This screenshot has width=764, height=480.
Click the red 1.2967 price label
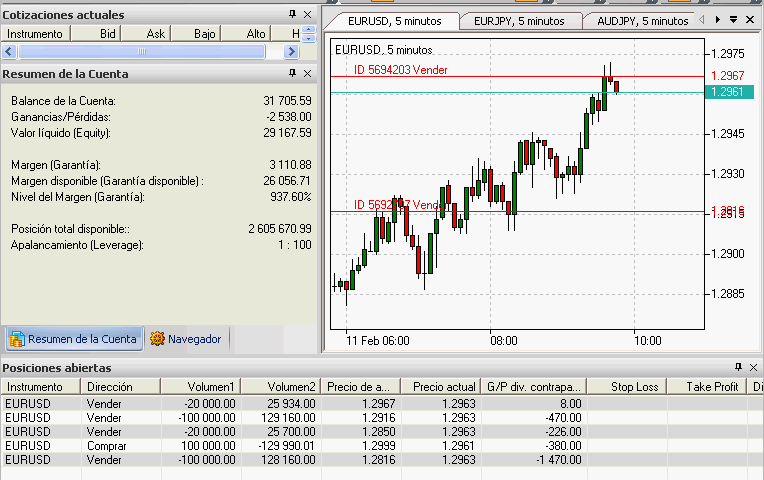pyautogui.click(x=727, y=76)
